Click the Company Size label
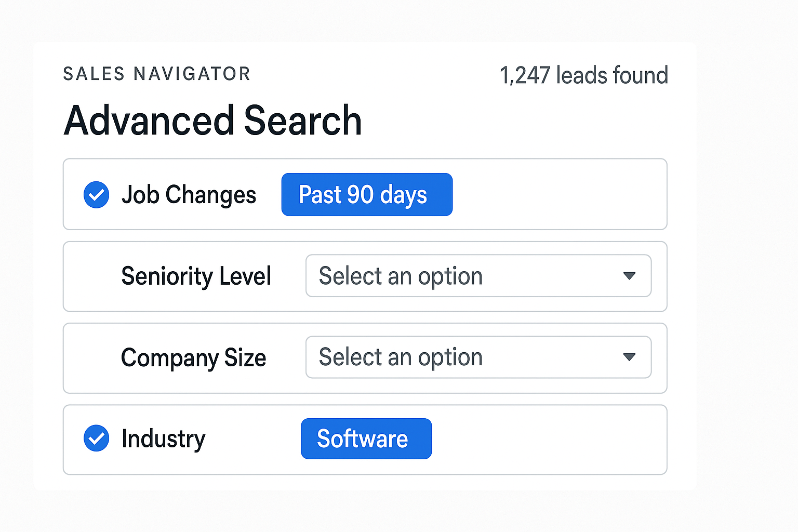The image size is (798, 532). pos(193,357)
